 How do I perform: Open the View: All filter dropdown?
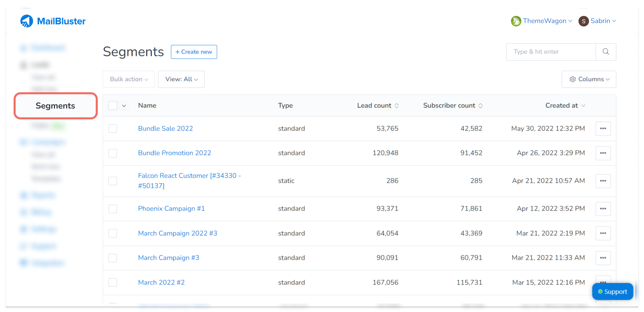[181, 79]
